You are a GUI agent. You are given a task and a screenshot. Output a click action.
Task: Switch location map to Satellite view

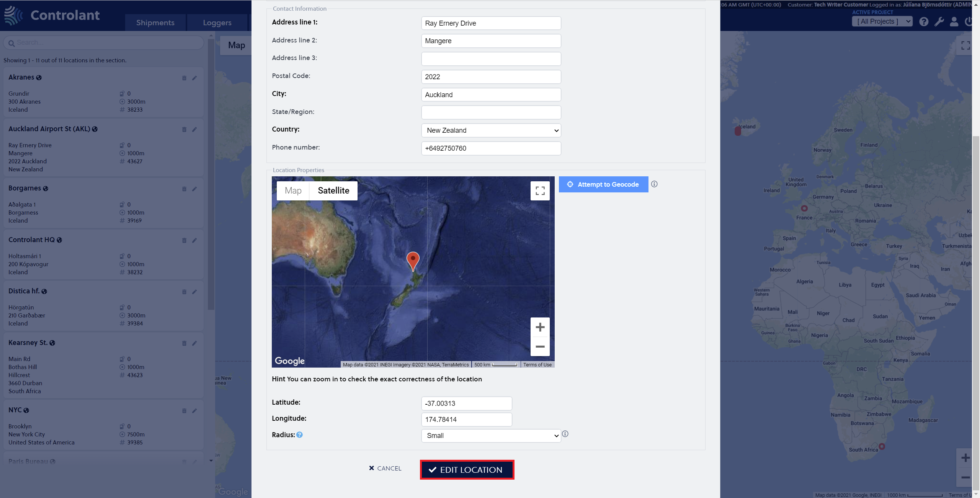333,190
